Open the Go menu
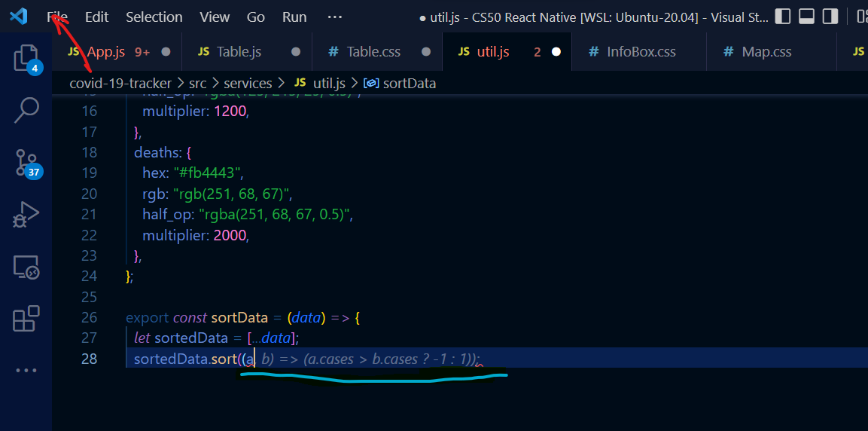 (x=256, y=17)
